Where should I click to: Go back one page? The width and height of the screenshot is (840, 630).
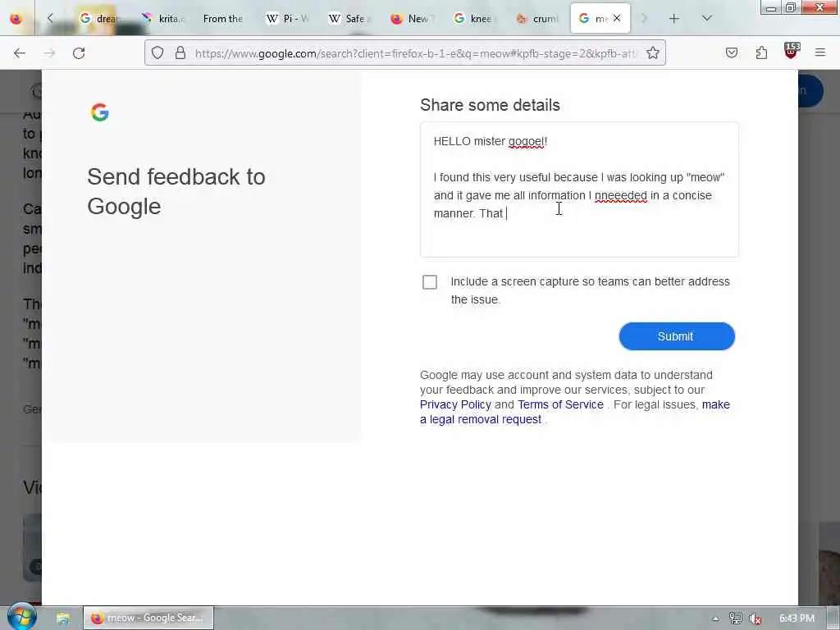20,53
